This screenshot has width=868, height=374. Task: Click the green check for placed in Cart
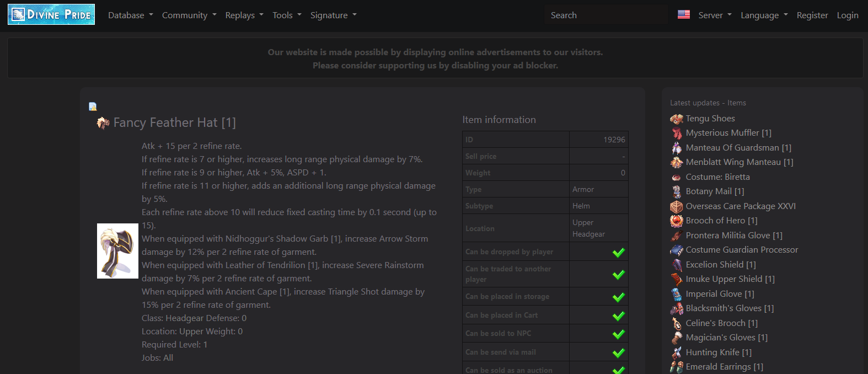[x=619, y=316]
